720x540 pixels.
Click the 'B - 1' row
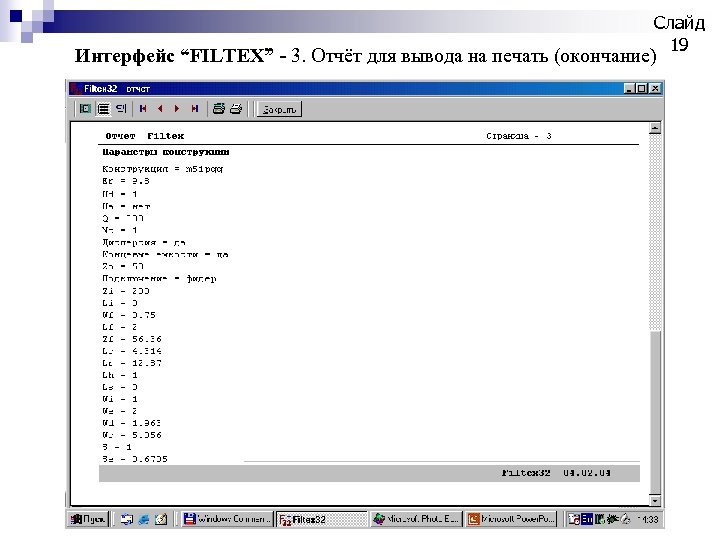pos(117,447)
